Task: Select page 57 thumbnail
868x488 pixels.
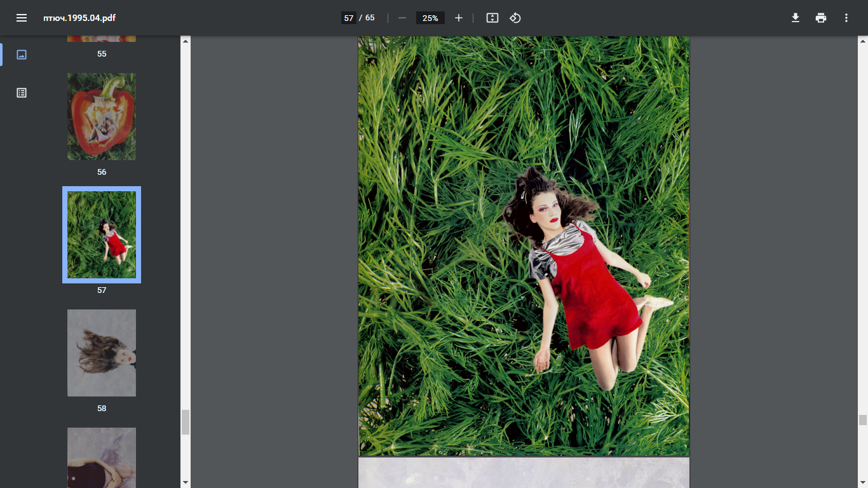Action: point(102,234)
